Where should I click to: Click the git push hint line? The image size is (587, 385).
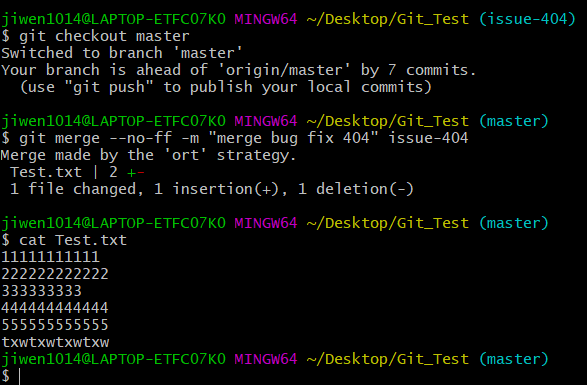(x=226, y=87)
